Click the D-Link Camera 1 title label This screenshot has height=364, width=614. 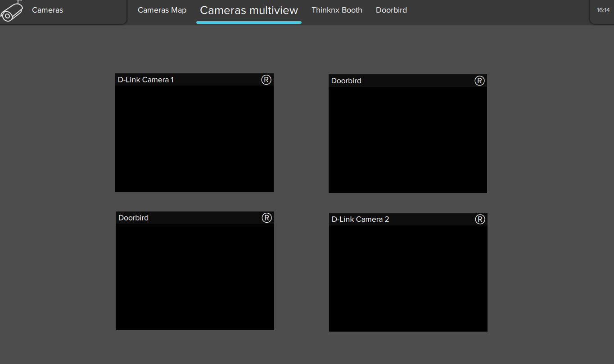146,80
